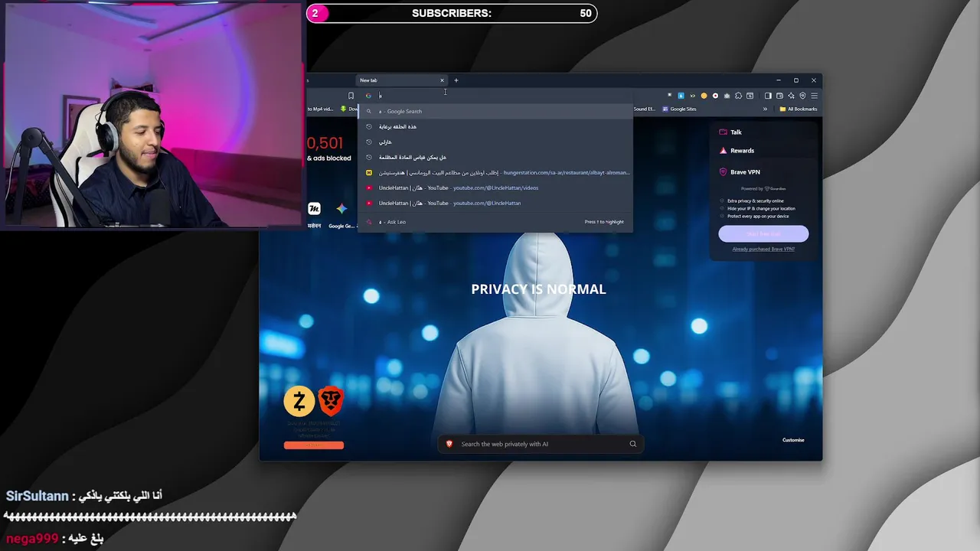Click the 'ads blocked' stats counter
Image resolution: width=980 pixels, height=551 pixels.
tap(329, 148)
